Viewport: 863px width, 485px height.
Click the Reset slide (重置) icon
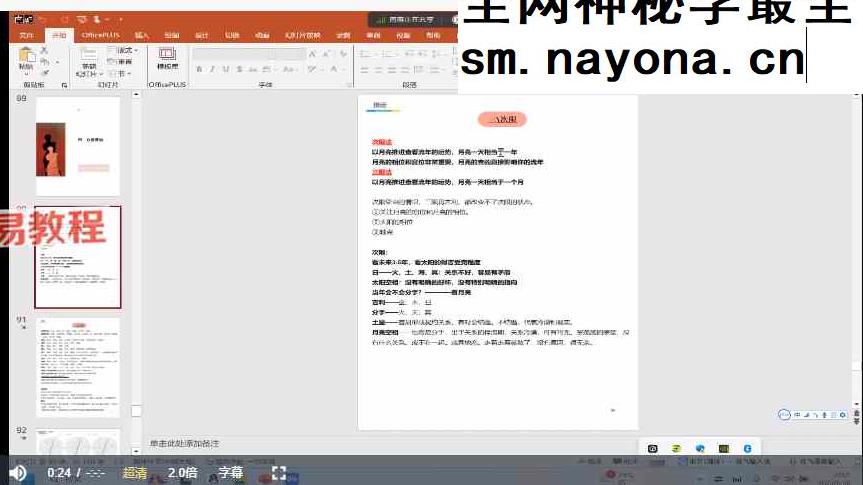(119, 62)
